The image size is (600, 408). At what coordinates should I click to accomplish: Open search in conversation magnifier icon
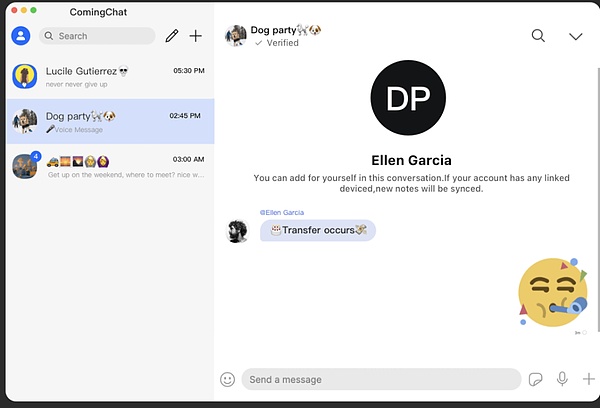(x=538, y=36)
